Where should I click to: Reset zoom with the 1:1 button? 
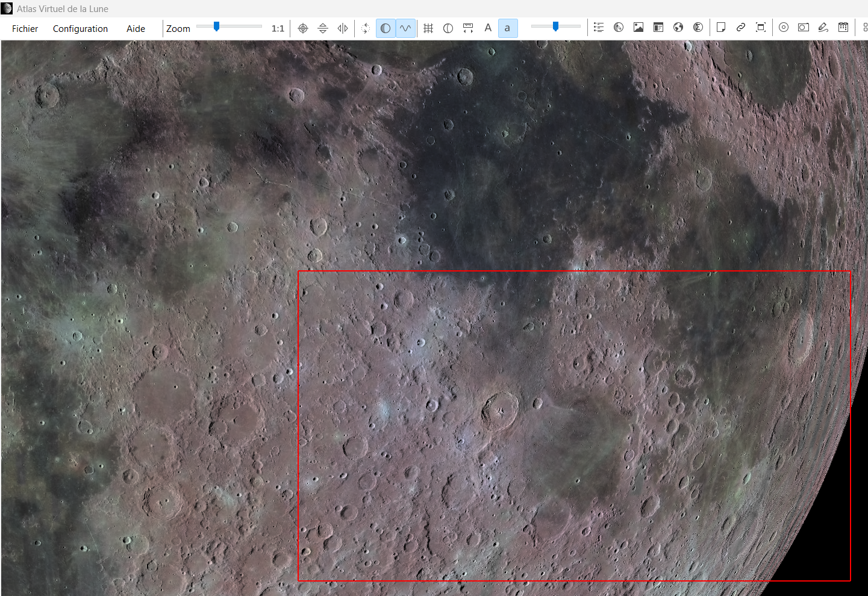278,28
